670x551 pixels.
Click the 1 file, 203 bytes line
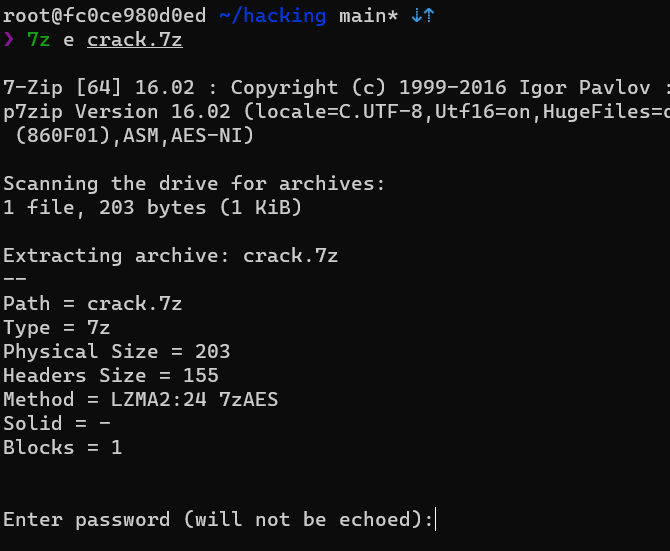pos(152,208)
